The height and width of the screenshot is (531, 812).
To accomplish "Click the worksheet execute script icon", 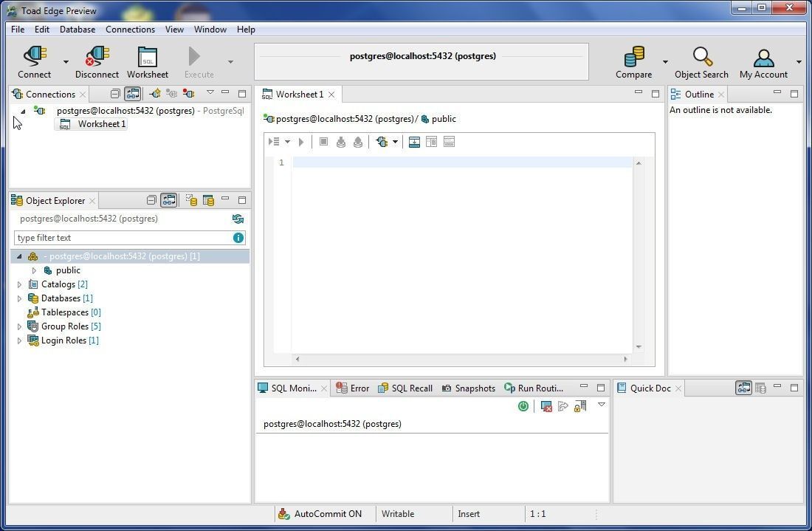I will coord(274,141).
